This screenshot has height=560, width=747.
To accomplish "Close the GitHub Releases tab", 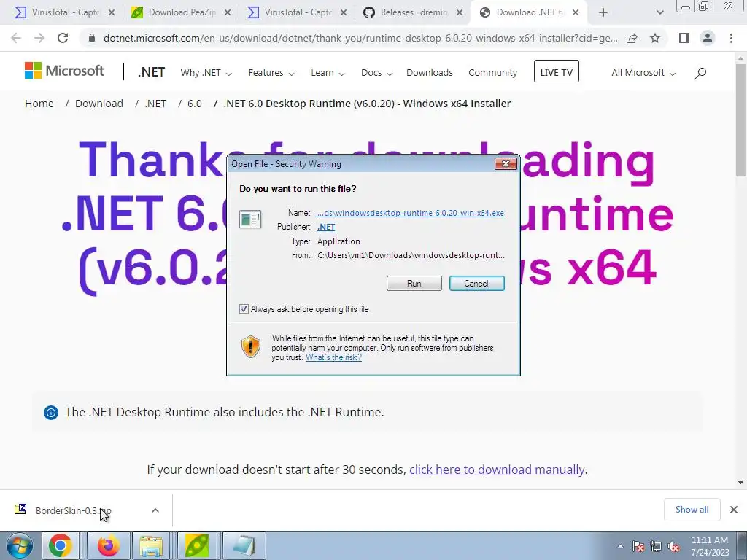I will click(x=460, y=13).
